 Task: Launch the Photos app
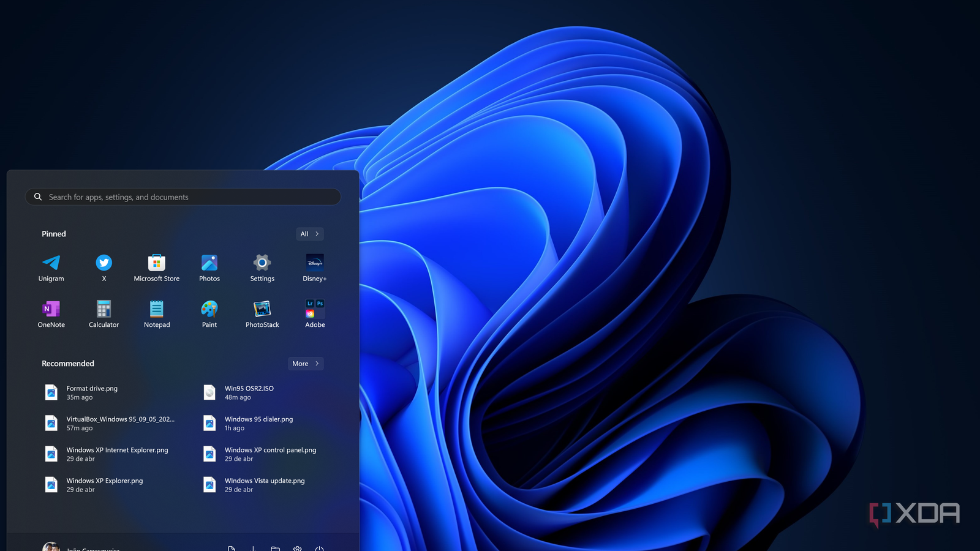(x=209, y=268)
